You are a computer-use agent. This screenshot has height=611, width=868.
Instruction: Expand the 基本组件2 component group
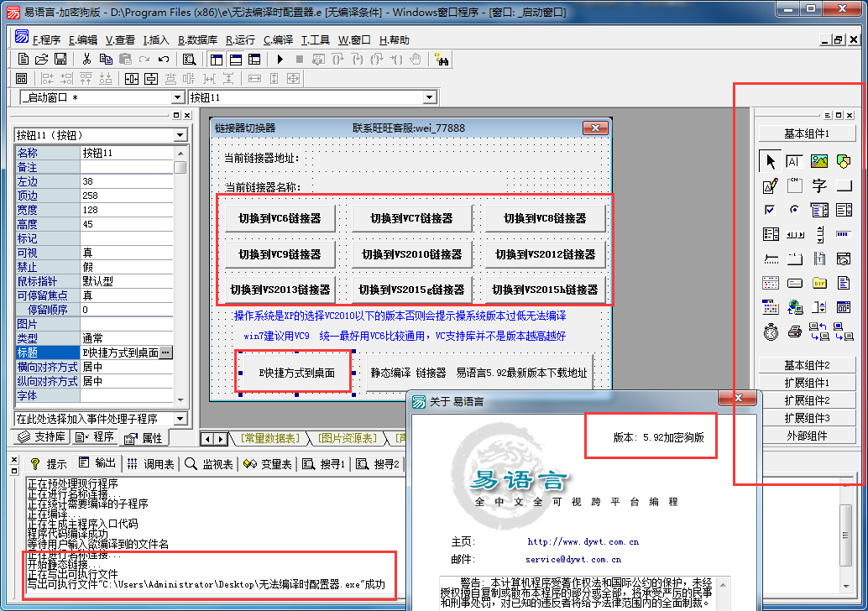807,365
